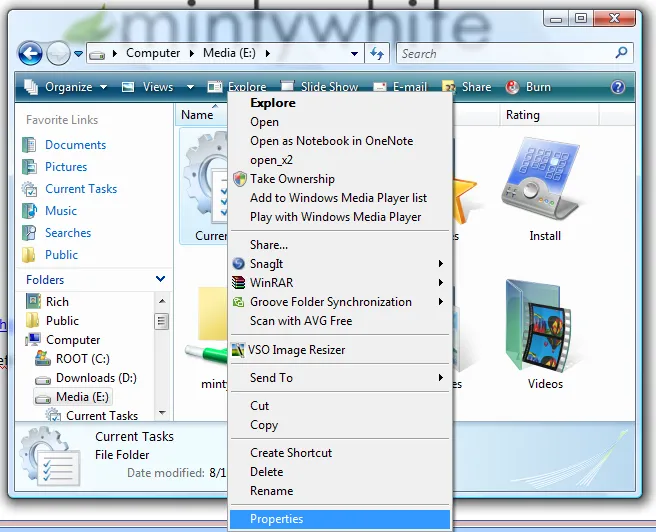Click E-mail in the toolbar
The image size is (656, 532).
coord(400,87)
